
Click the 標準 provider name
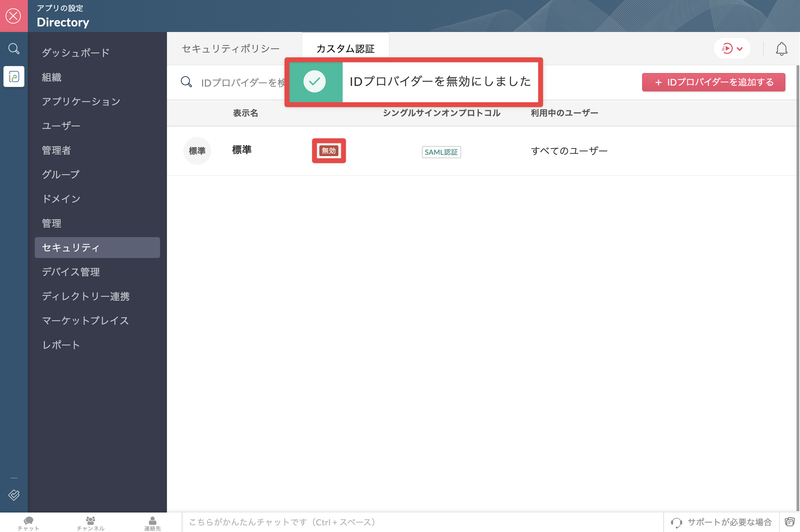[x=242, y=150]
